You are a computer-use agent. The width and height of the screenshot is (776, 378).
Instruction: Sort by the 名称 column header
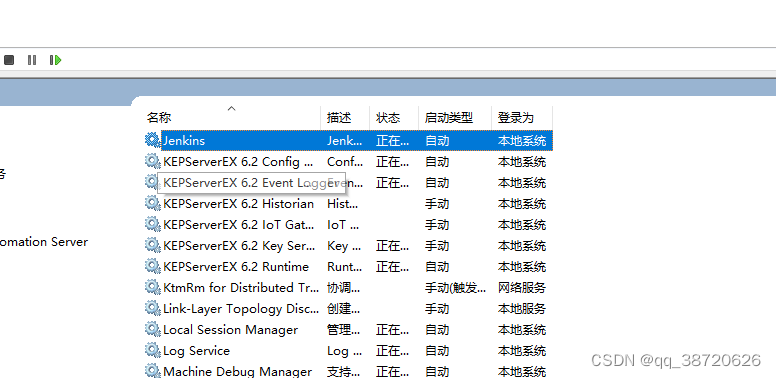coord(159,118)
